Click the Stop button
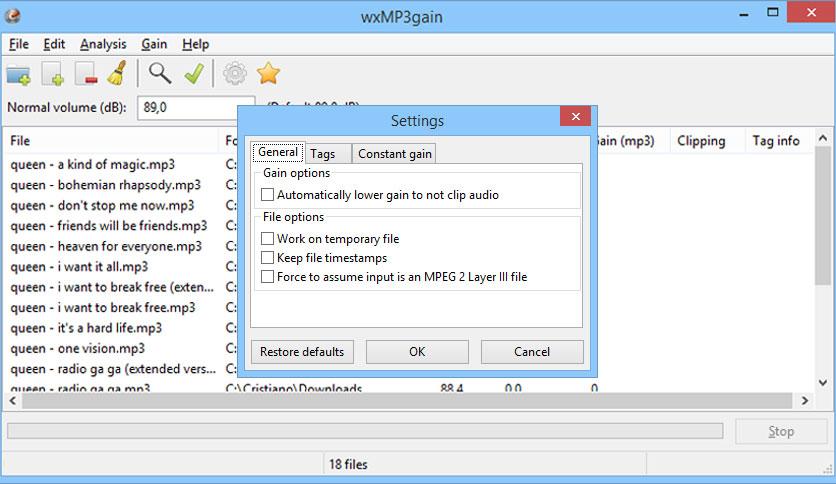Viewport: 836px width, 484px height. (x=781, y=431)
